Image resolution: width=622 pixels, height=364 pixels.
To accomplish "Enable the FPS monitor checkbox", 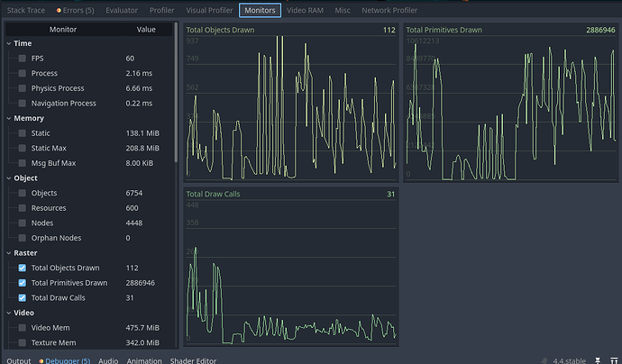I will coord(23,58).
